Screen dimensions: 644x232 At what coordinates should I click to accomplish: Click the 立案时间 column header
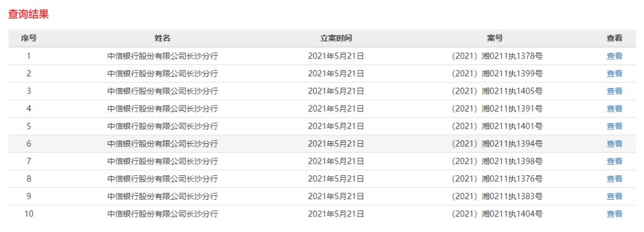pos(336,38)
